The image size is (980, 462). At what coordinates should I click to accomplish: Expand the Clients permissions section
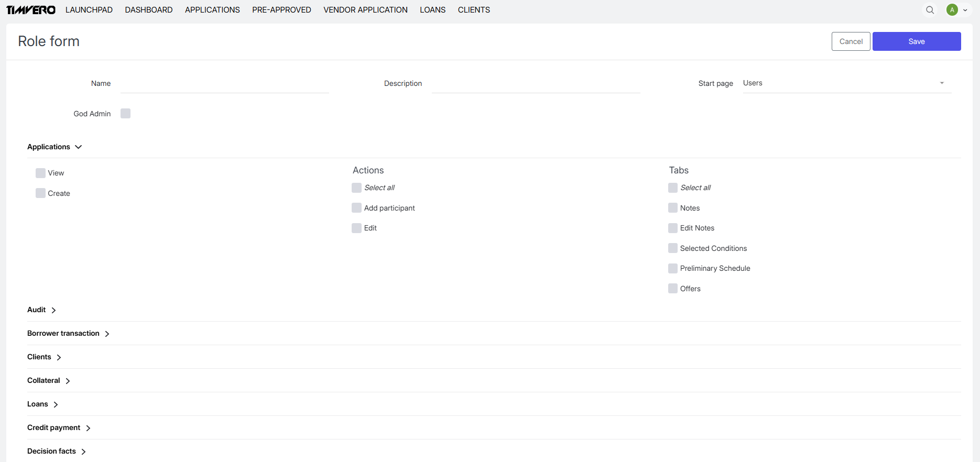click(59, 357)
